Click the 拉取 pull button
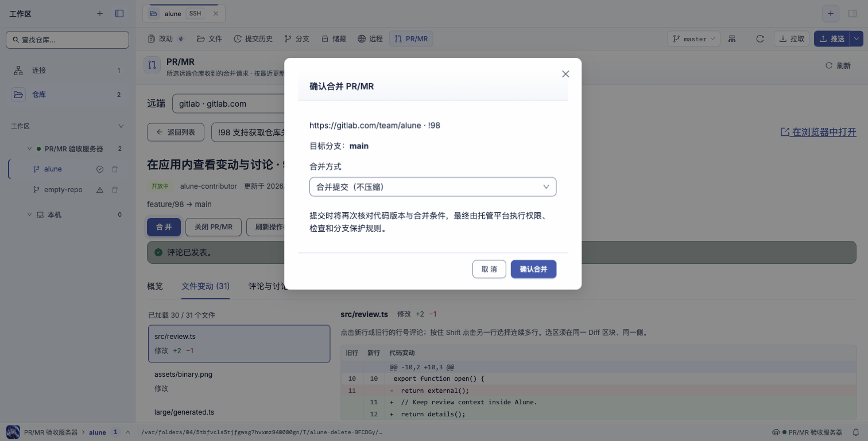 tap(792, 39)
